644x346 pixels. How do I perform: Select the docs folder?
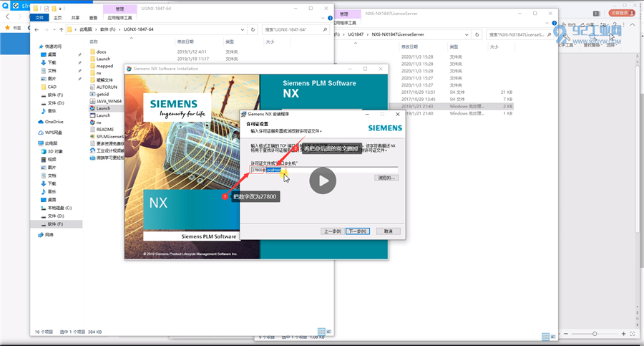101,52
